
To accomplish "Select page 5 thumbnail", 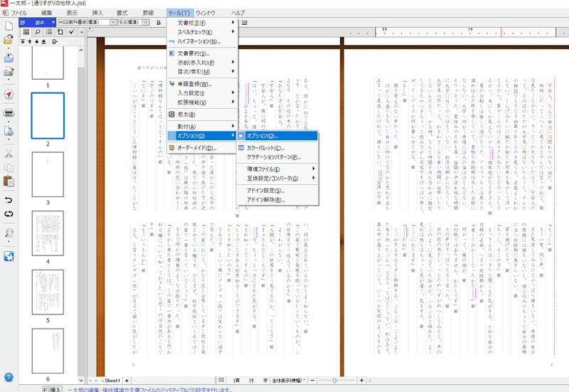I will coord(48,292).
